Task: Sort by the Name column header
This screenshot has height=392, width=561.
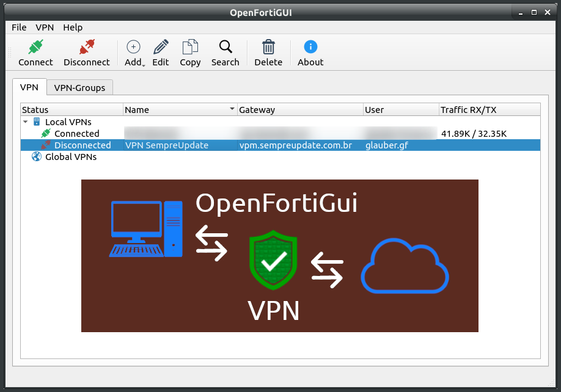Action: tap(180, 110)
